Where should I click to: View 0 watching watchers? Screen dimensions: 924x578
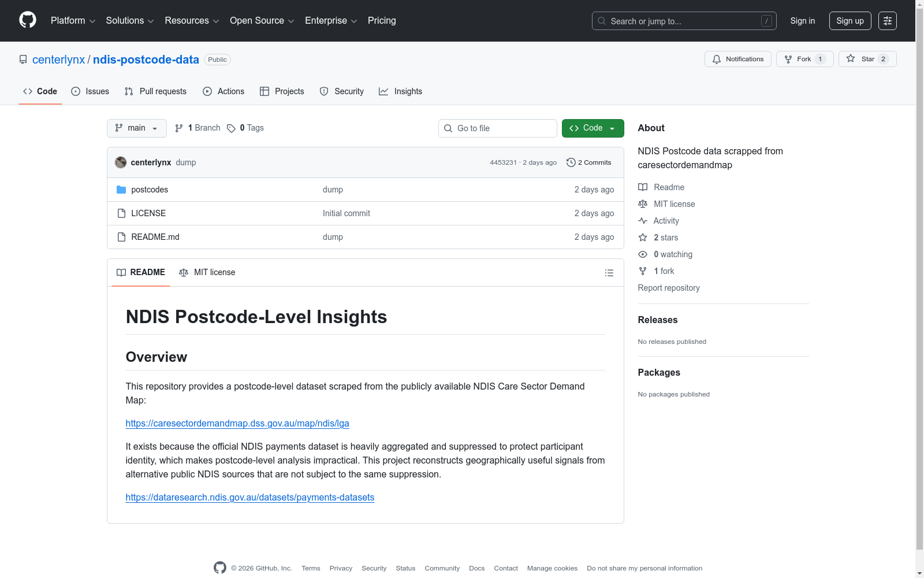pyautogui.click(x=665, y=254)
